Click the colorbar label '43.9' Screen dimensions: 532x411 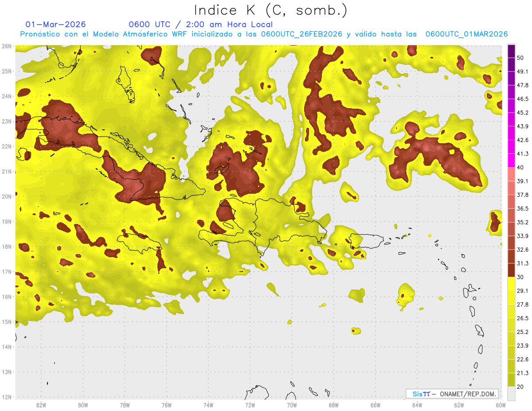tap(522, 126)
